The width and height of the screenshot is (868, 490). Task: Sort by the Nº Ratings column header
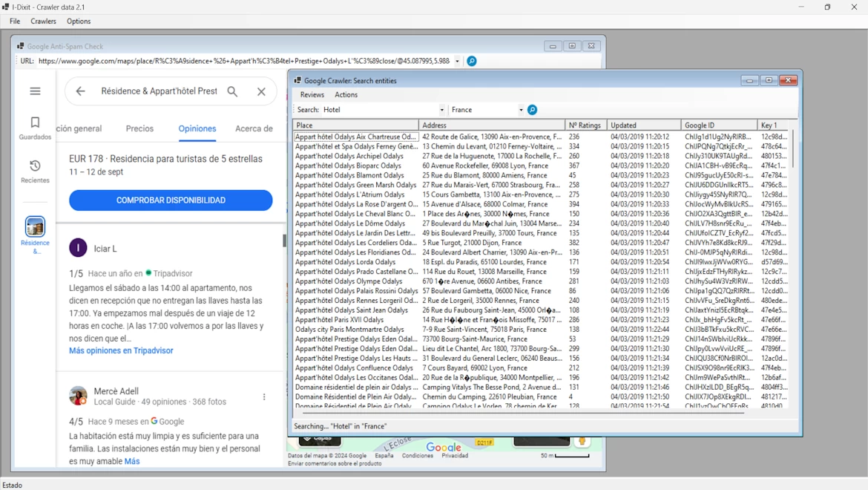point(585,125)
